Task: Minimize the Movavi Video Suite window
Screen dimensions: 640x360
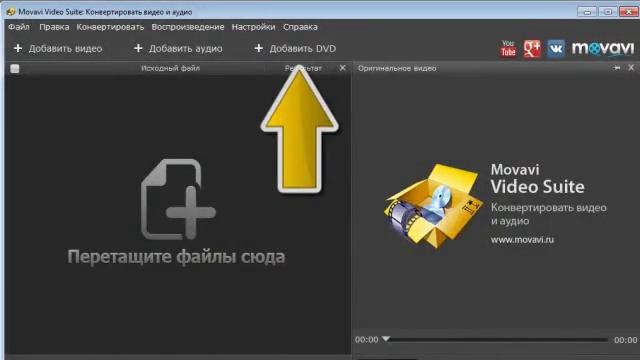Action: pyautogui.click(x=587, y=12)
